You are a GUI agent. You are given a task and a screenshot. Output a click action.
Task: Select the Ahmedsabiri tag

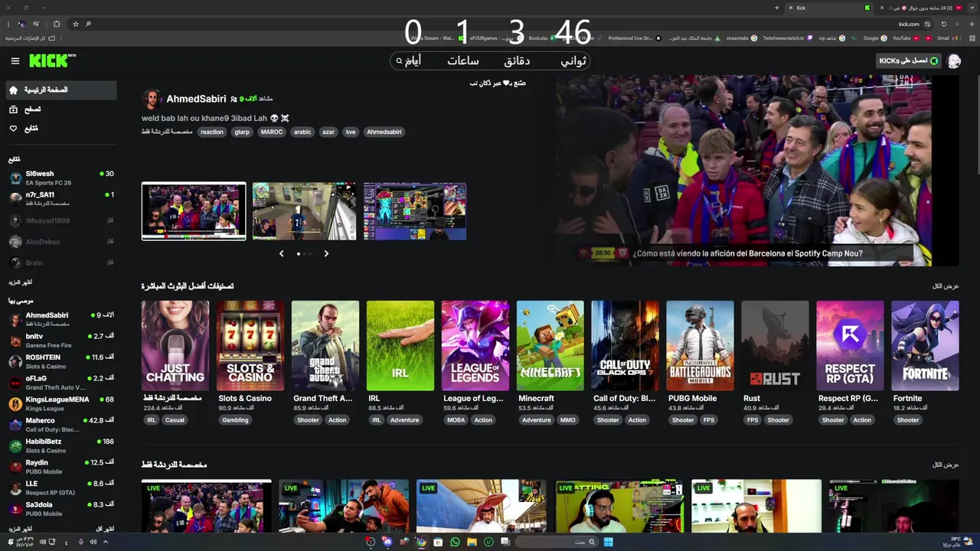pyautogui.click(x=384, y=132)
